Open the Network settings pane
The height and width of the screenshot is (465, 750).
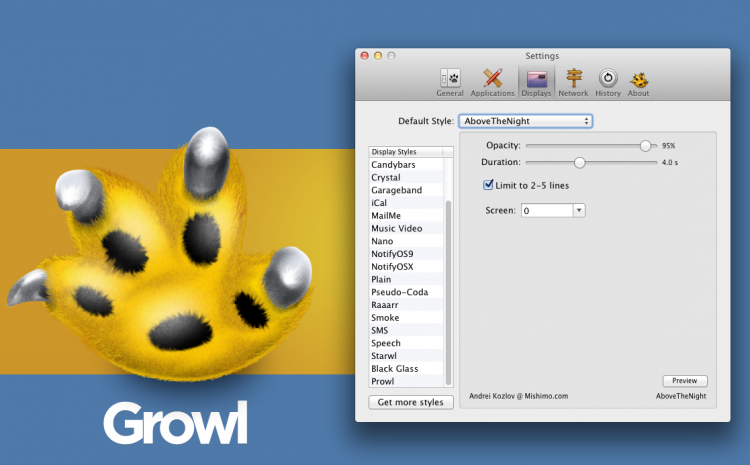pos(573,82)
